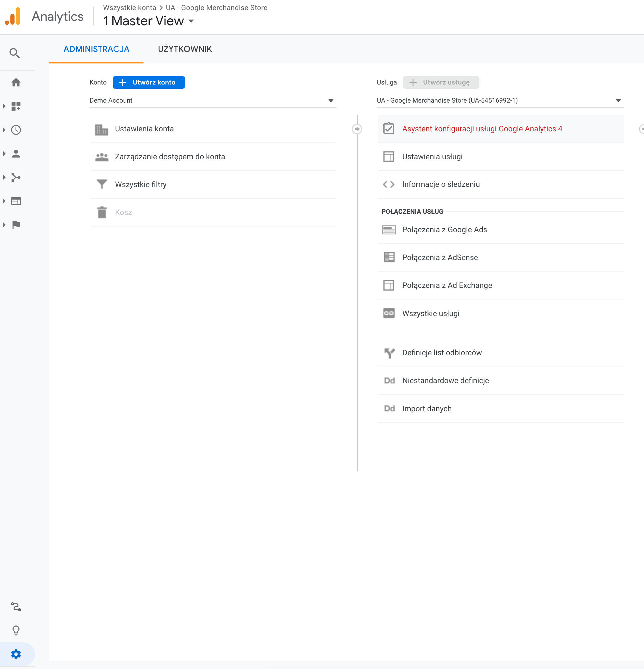Click the code brackets icon for Informacje o śledzeniu
The width and height of the screenshot is (644, 669).
pos(388,184)
